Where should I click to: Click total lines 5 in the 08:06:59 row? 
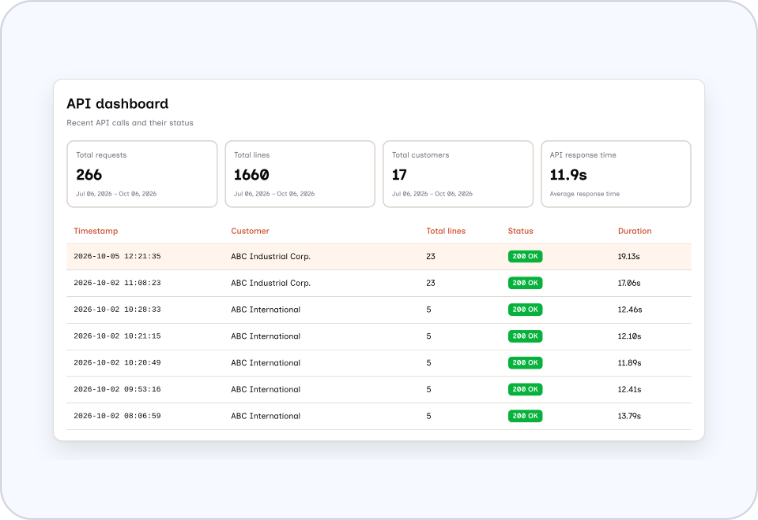pos(429,416)
